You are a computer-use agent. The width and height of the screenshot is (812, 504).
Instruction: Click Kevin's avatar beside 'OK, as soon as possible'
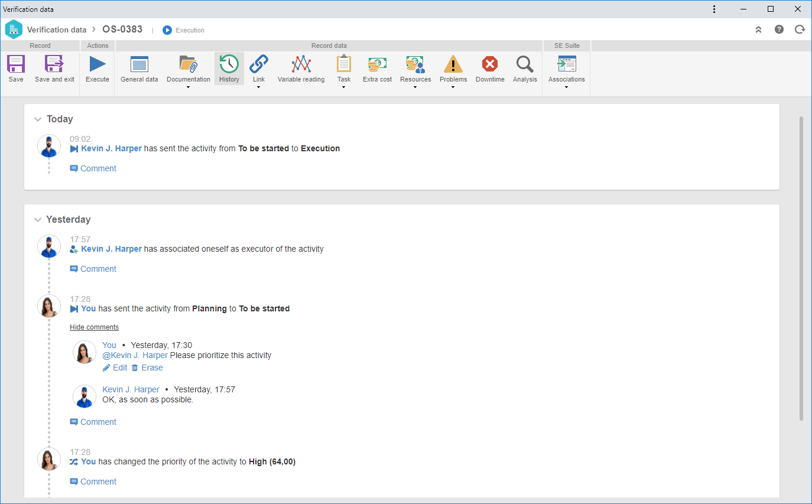point(85,396)
